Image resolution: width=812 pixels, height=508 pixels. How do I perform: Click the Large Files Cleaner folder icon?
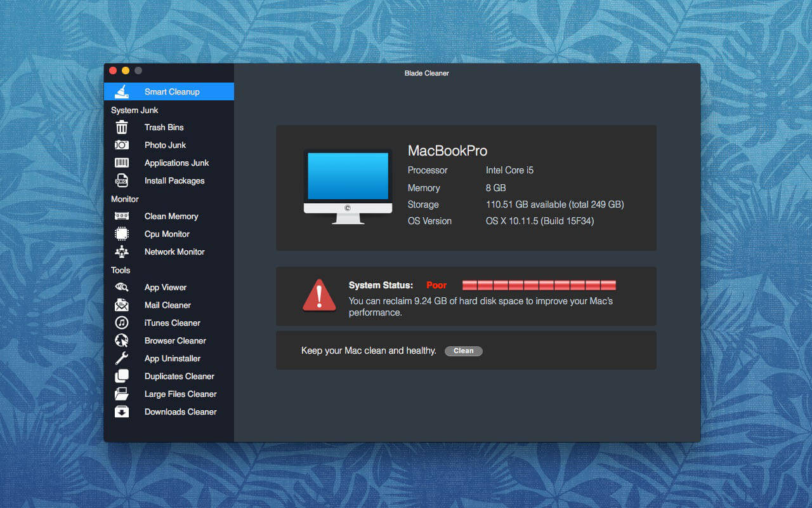click(122, 394)
